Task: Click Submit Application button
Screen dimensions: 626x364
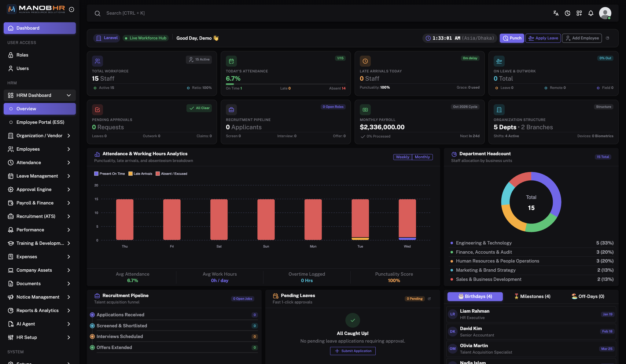Action: click(x=353, y=351)
